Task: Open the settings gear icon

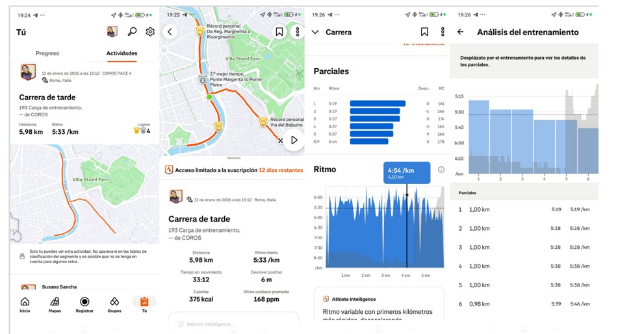Action: click(150, 32)
